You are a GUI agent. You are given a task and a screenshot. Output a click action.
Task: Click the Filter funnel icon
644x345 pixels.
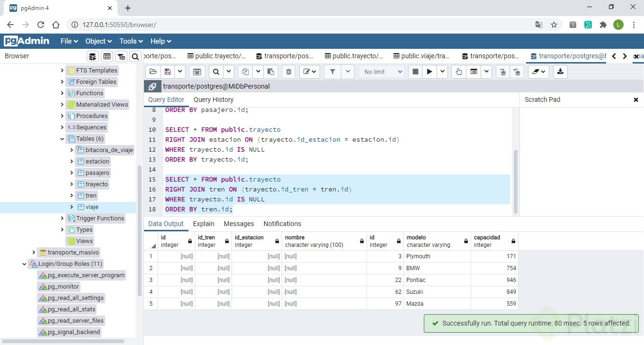[332, 72]
